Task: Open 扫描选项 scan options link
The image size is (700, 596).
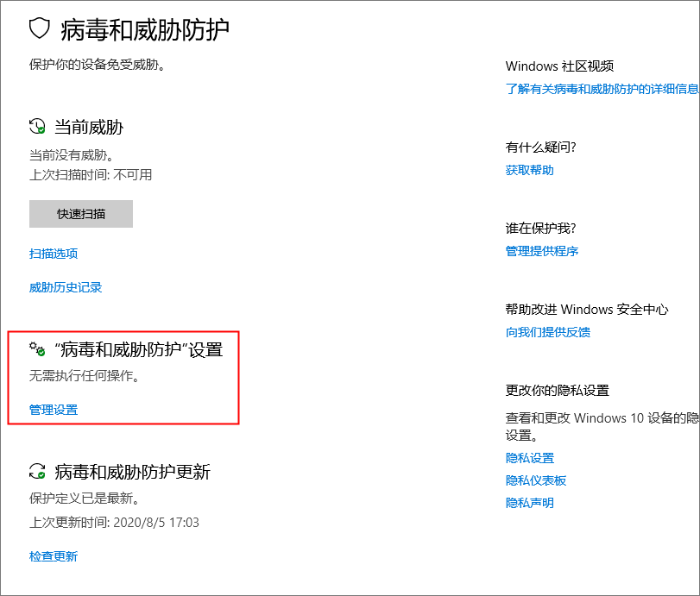Action: 54,254
